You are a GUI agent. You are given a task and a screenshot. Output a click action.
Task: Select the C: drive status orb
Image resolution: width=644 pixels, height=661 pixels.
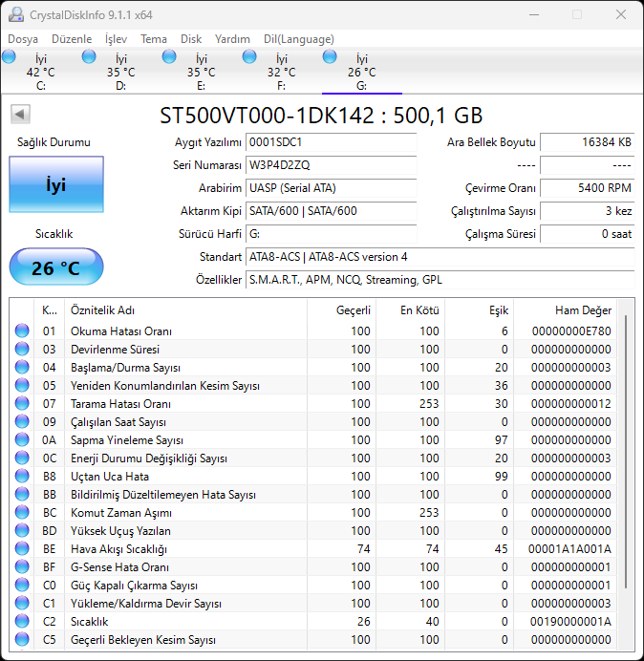pos(9,56)
